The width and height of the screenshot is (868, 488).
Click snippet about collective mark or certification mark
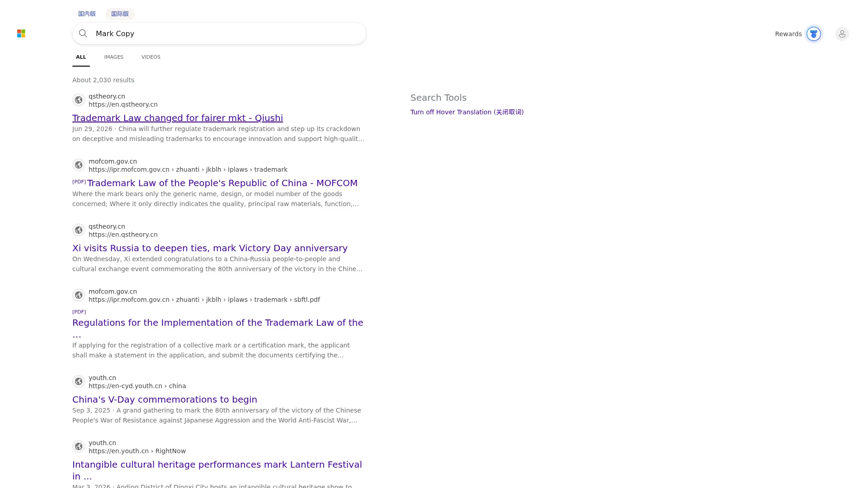tap(211, 350)
